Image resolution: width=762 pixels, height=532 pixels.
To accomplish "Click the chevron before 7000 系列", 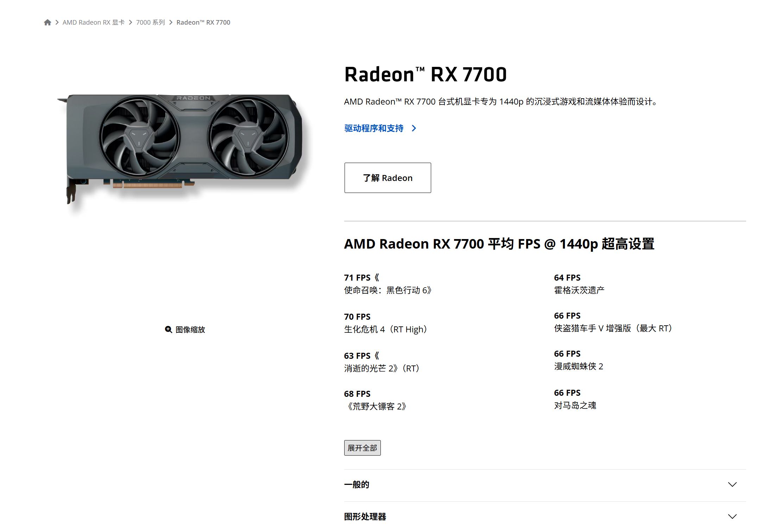I will click(x=131, y=23).
